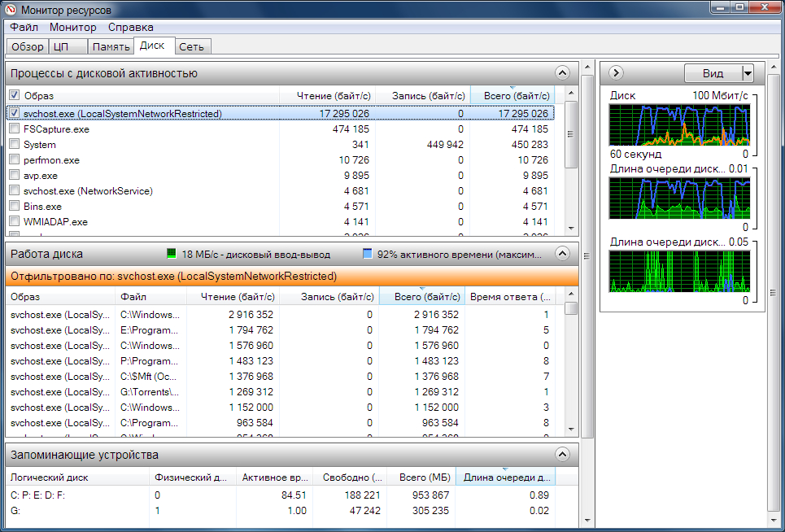Screen dimensions: 785x532
Task: Sort storage by Длина очереди column
Action: [506, 477]
